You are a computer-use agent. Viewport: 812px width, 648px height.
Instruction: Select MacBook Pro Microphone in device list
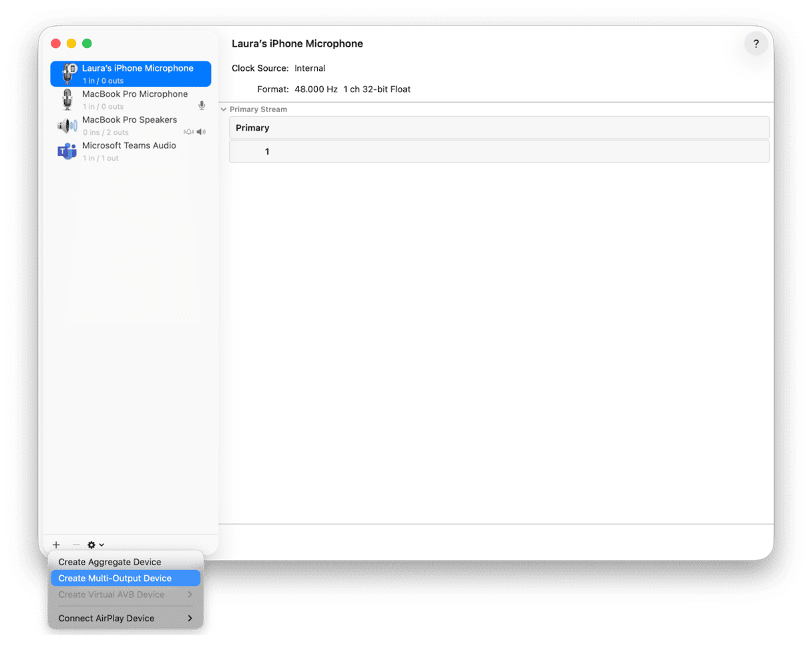pyautogui.click(x=131, y=99)
